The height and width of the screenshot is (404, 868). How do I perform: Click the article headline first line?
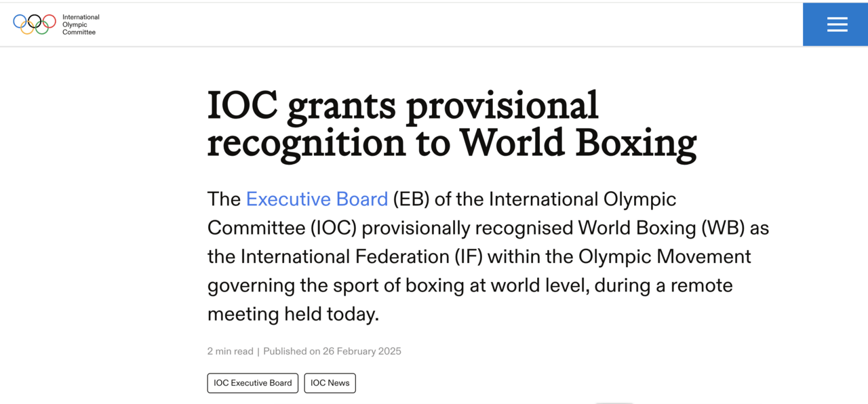click(403, 106)
